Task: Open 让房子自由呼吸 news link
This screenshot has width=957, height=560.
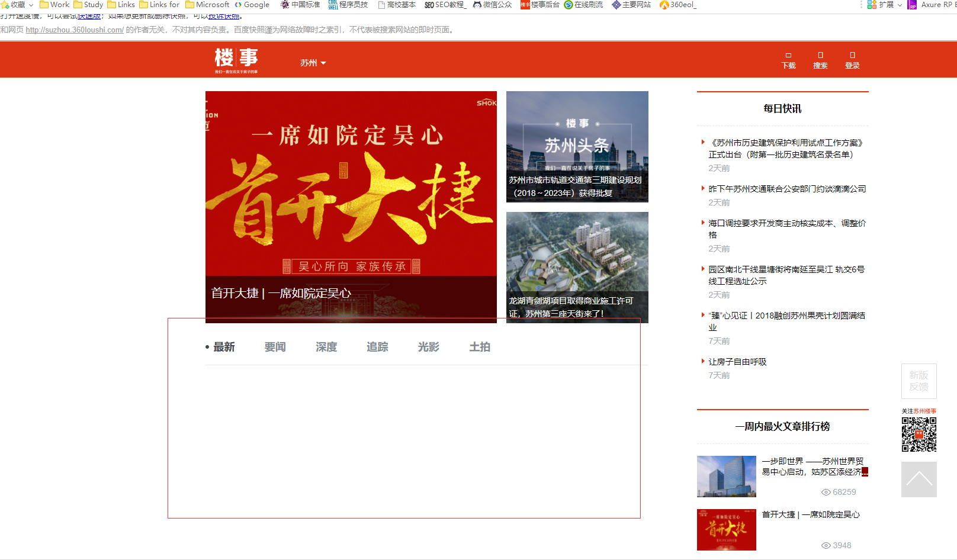Action: [737, 362]
